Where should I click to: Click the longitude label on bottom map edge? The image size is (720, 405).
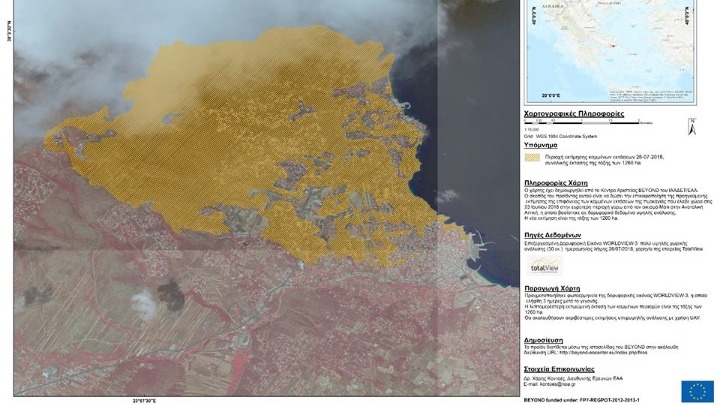[x=145, y=401]
